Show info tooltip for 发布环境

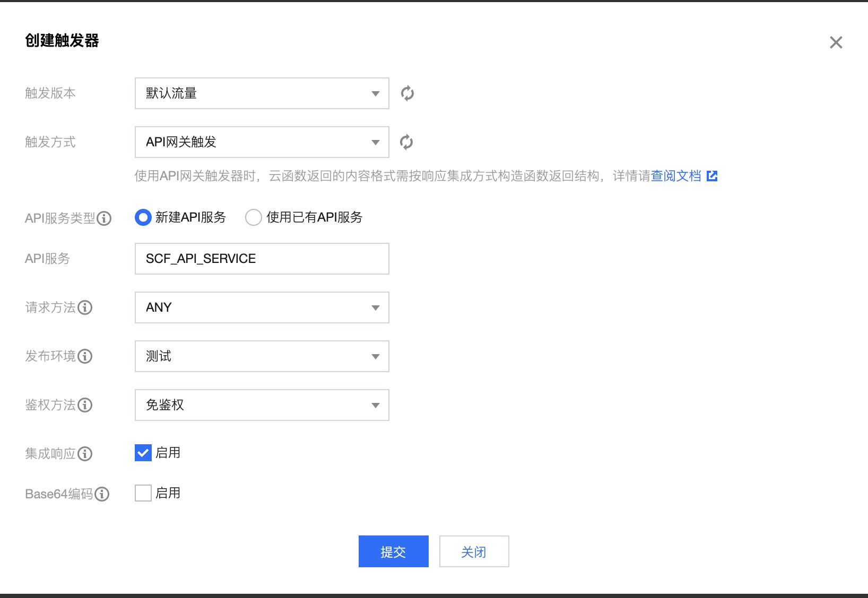[85, 356]
